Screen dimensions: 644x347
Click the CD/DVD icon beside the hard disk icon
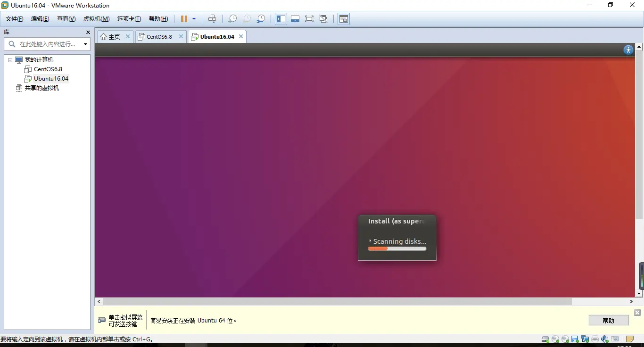[555, 339]
